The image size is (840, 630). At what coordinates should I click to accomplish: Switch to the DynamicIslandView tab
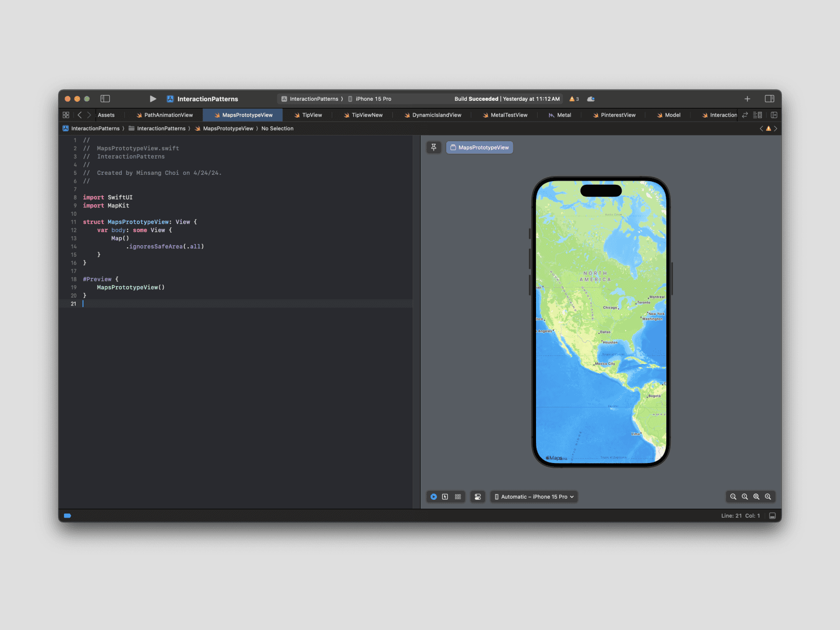click(x=433, y=115)
